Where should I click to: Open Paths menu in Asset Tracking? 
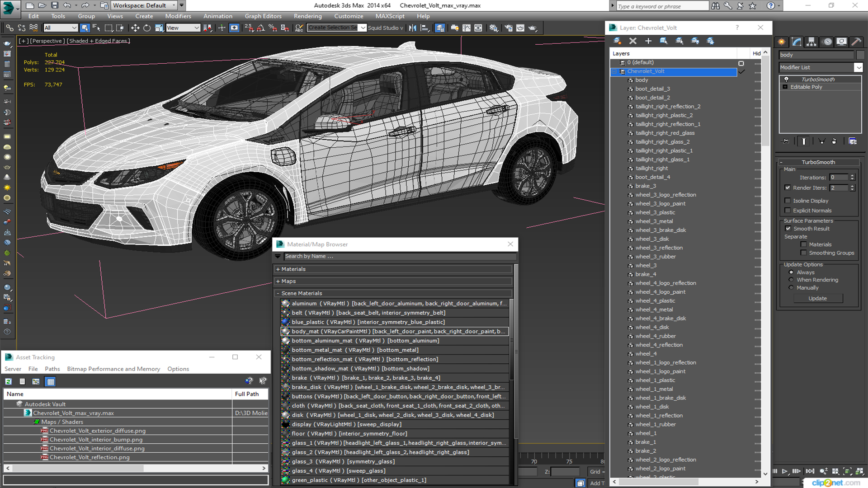tap(52, 369)
